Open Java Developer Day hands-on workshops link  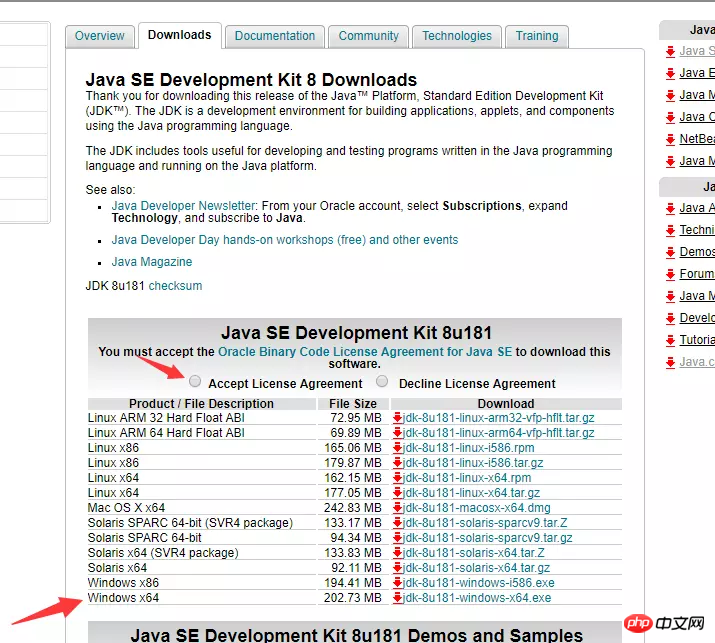285,240
